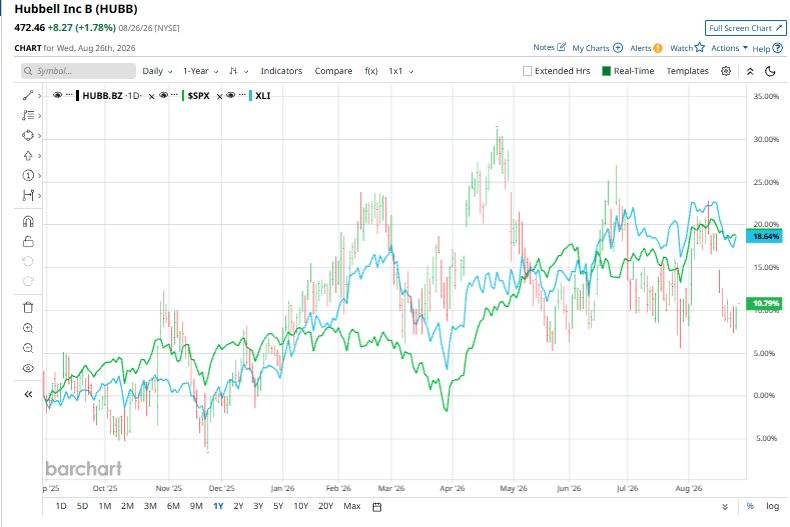This screenshot has height=527, width=790.
Task: Toggle log scale mode
Action: [772, 506]
